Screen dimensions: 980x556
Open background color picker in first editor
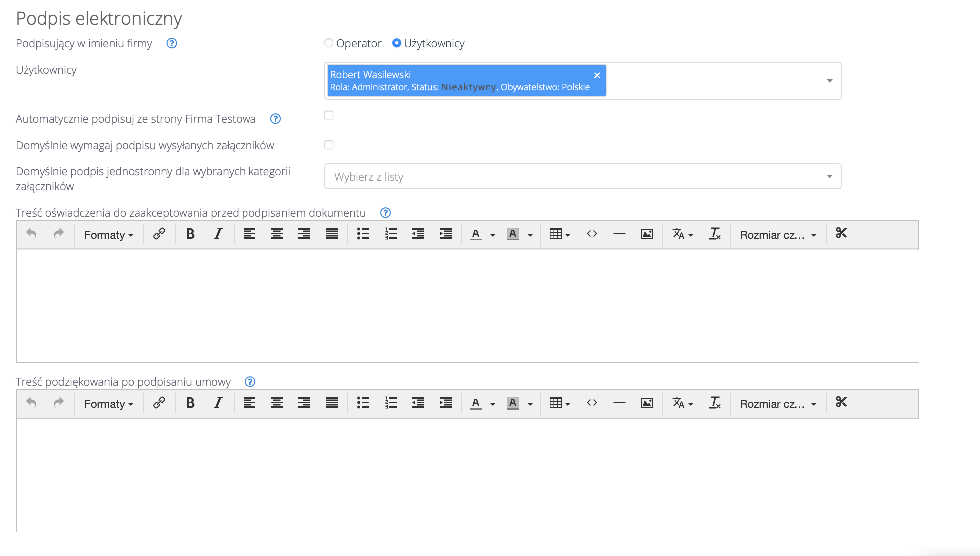(530, 235)
